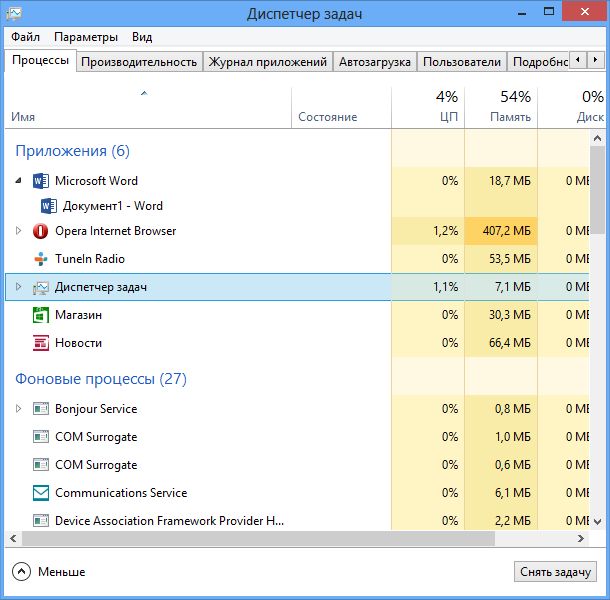Click the Снять задачу button
Image resolution: width=610 pixels, height=600 pixels.
557,572
